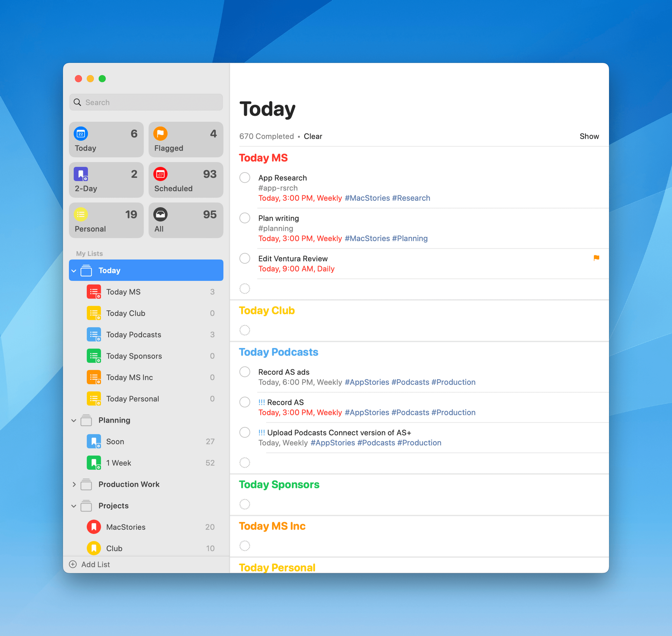This screenshot has width=672, height=636.
Task: Collapse the Today group chevron
Action: point(73,271)
